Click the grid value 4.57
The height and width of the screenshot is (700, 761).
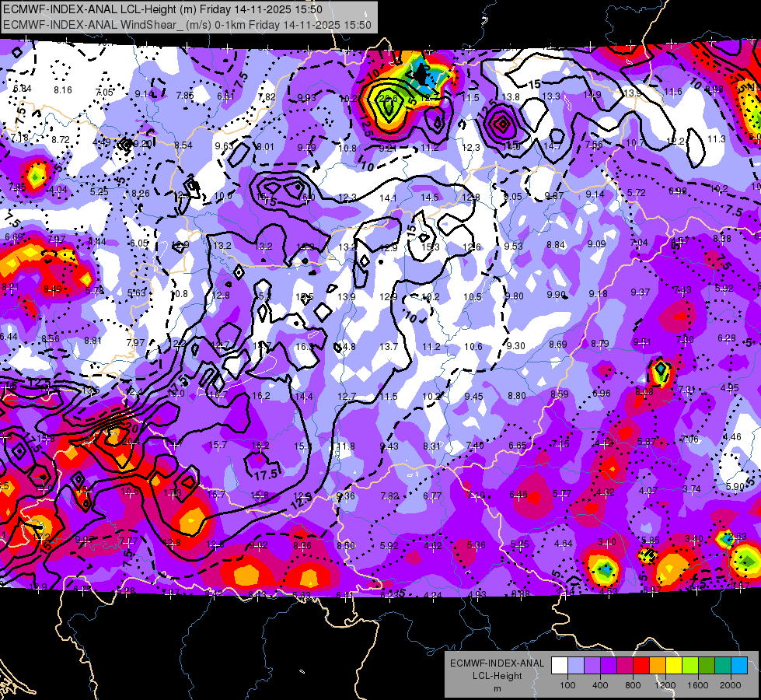tap(680, 240)
